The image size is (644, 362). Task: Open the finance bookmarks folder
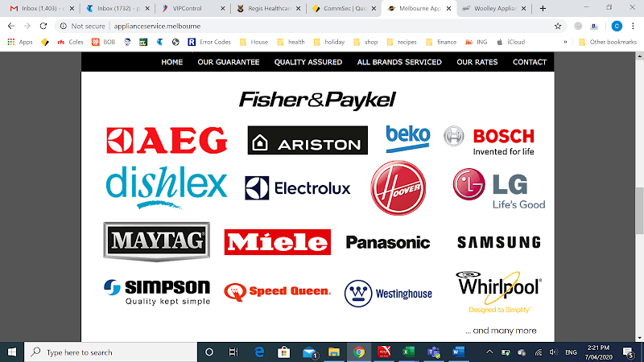[441, 42]
